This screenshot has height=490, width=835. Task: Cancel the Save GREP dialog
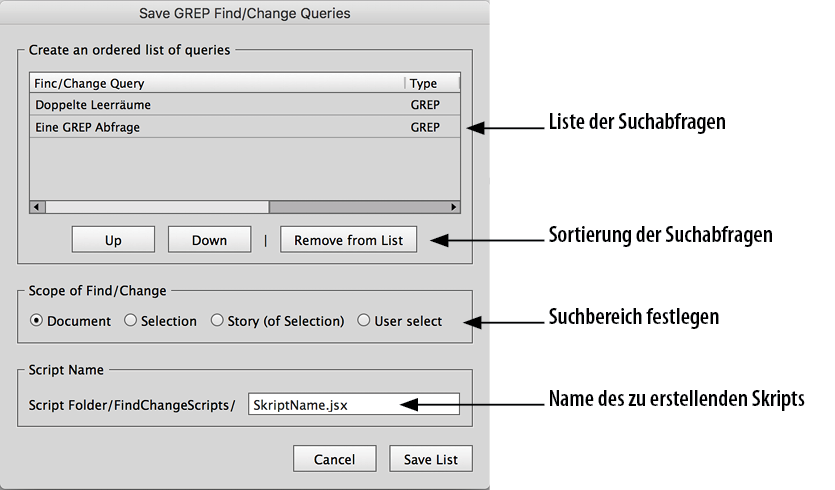pyautogui.click(x=334, y=459)
